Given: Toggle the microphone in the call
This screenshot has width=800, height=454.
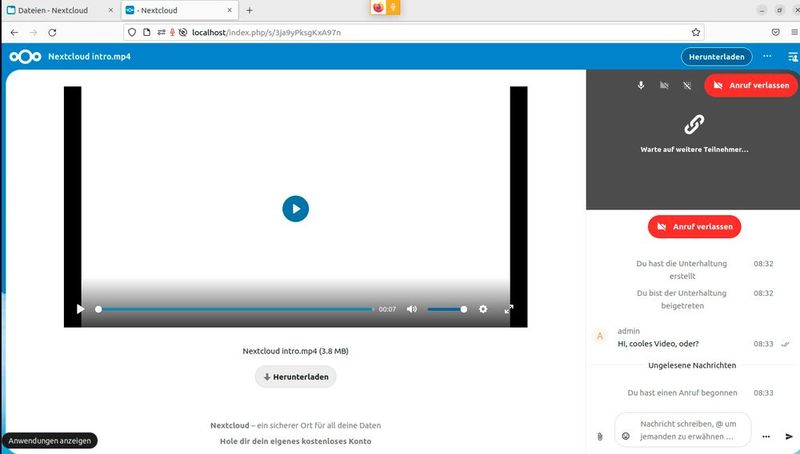Looking at the screenshot, I should pos(641,85).
